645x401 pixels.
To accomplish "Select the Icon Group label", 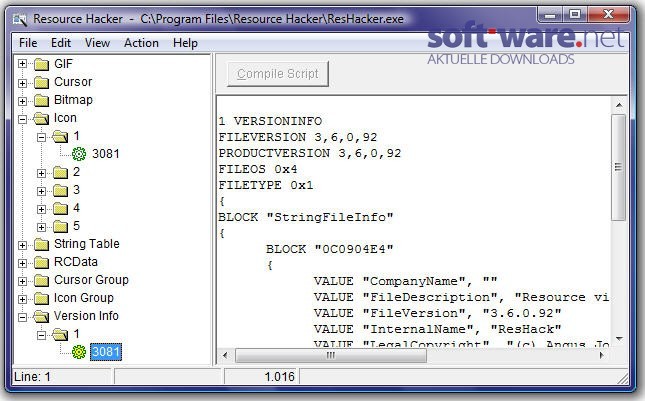I will pos(84,298).
